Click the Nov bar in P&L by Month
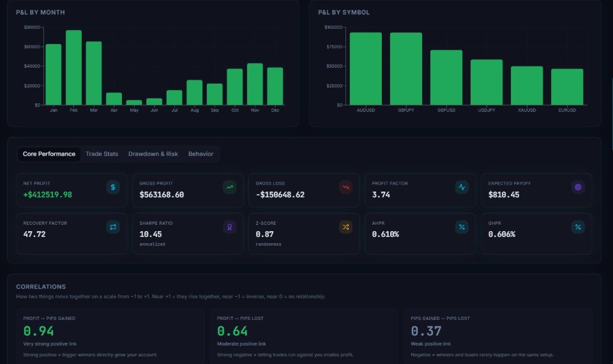The width and height of the screenshot is (613, 364). coord(255,84)
